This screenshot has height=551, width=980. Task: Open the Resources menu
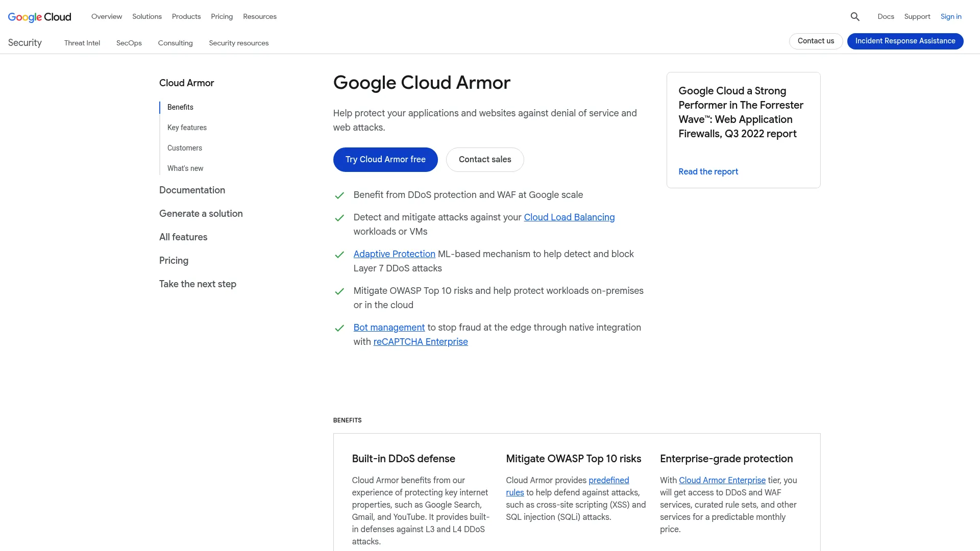coord(260,16)
